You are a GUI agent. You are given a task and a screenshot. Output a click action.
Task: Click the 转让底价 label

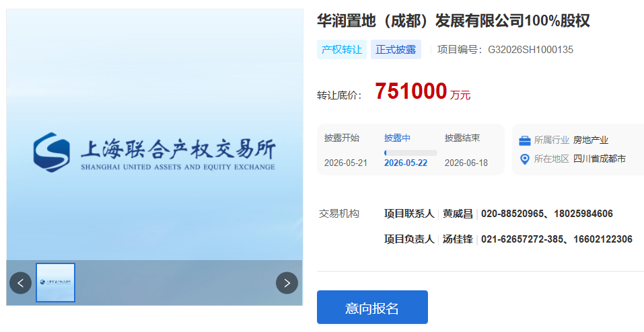tap(339, 95)
